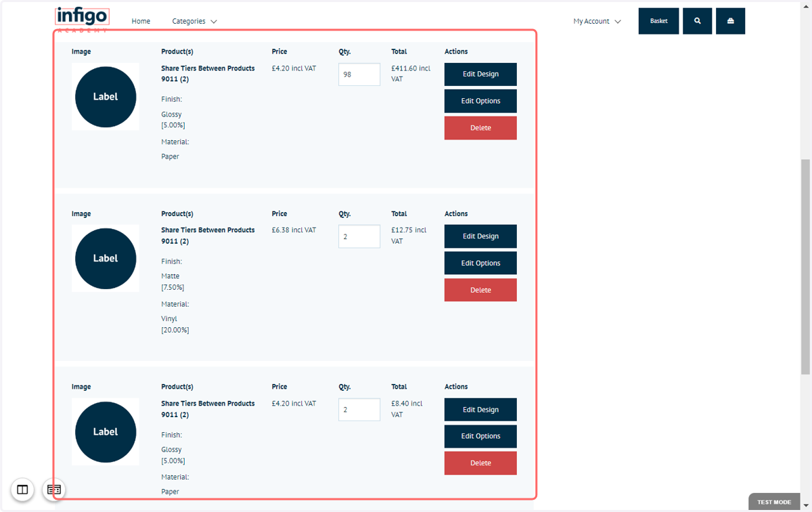Click the Infigo Academy logo
The image size is (812, 512).
[x=82, y=19]
